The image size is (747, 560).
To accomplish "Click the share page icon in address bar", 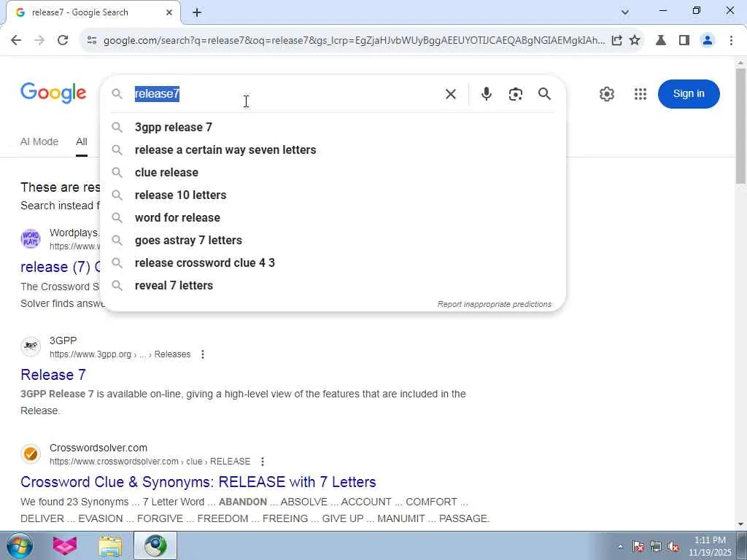I will (x=616, y=41).
